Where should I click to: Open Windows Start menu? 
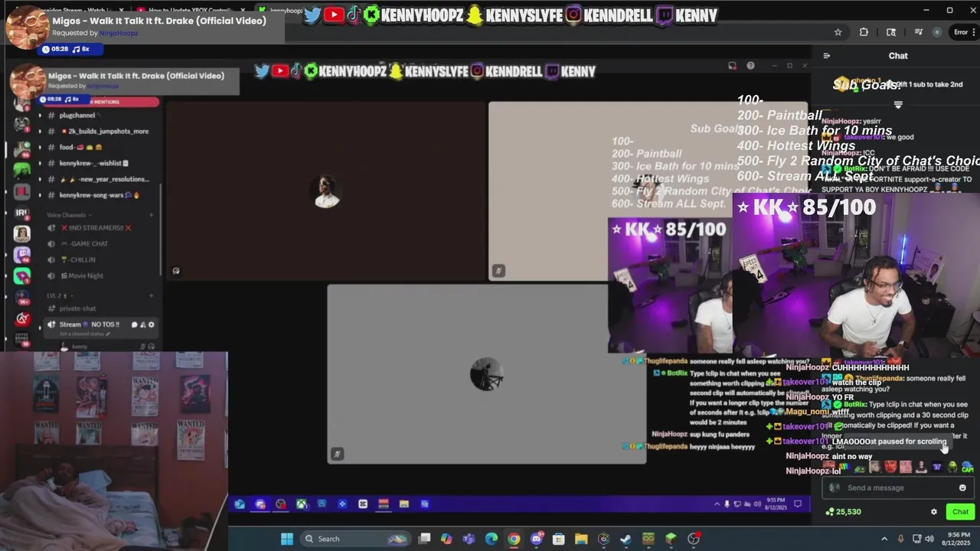pos(286,539)
